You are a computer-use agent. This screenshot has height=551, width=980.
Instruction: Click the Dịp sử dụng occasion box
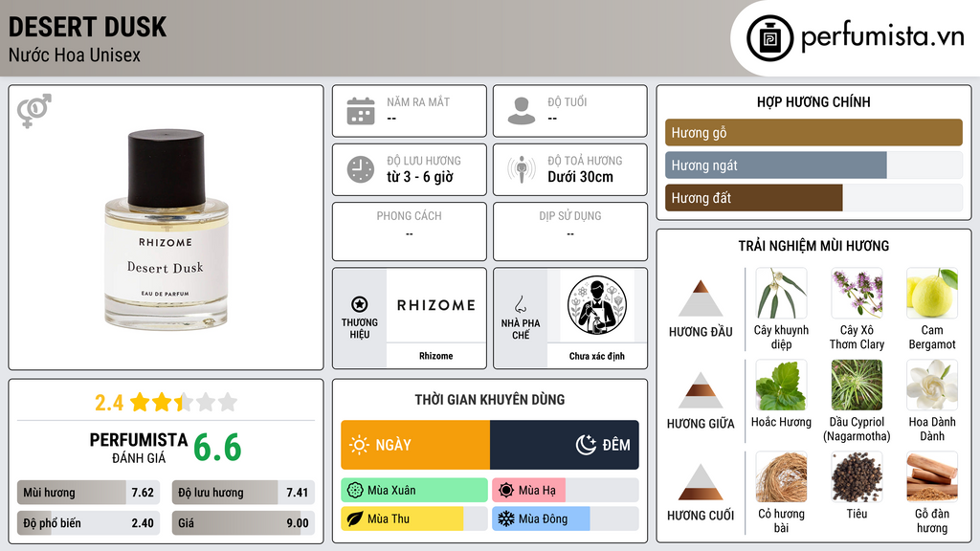[x=570, y=231]
